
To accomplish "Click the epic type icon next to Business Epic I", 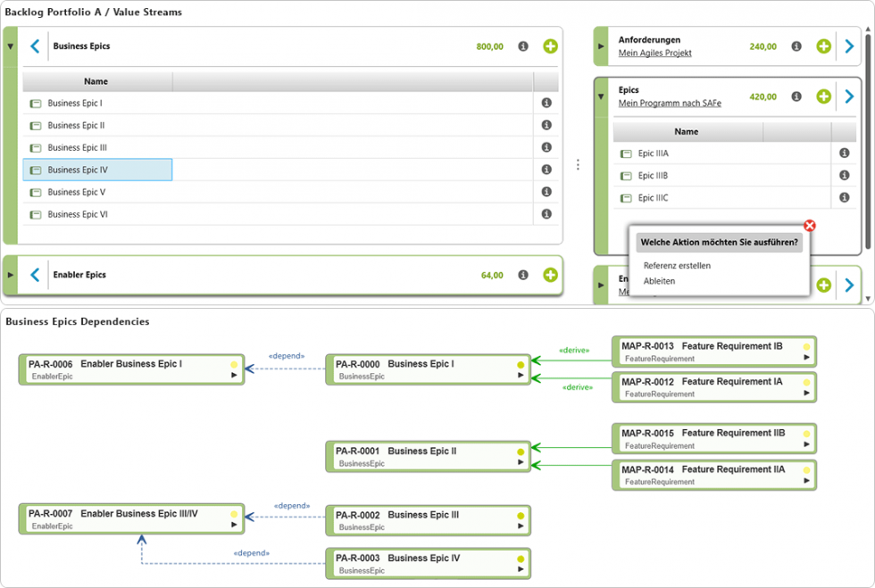I will [34, 103].
